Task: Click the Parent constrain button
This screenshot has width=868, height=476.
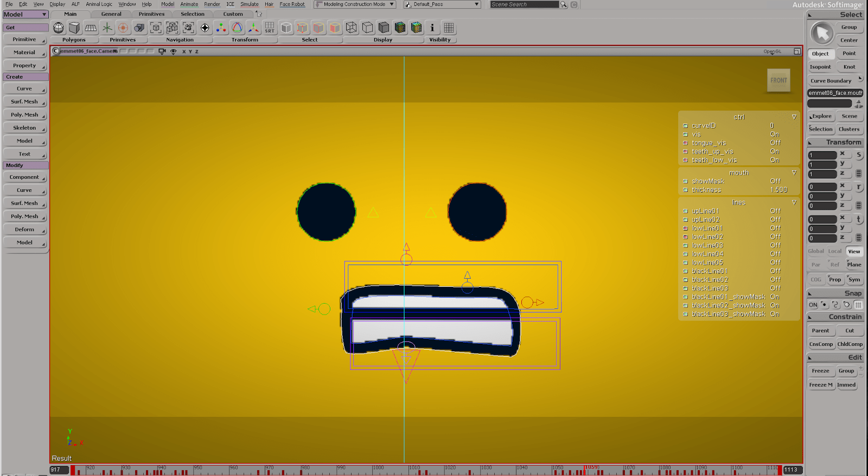Action: click(x=820, y=331)
